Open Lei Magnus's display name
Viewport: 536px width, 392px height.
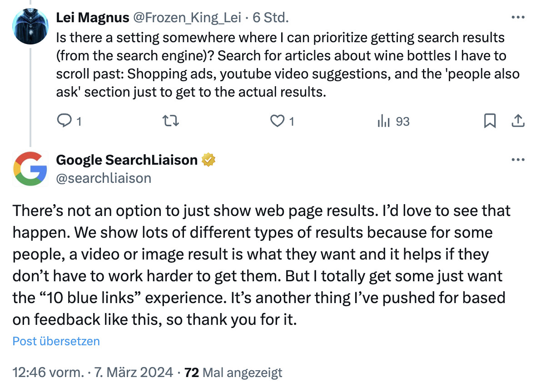click(x=92, y=17)
